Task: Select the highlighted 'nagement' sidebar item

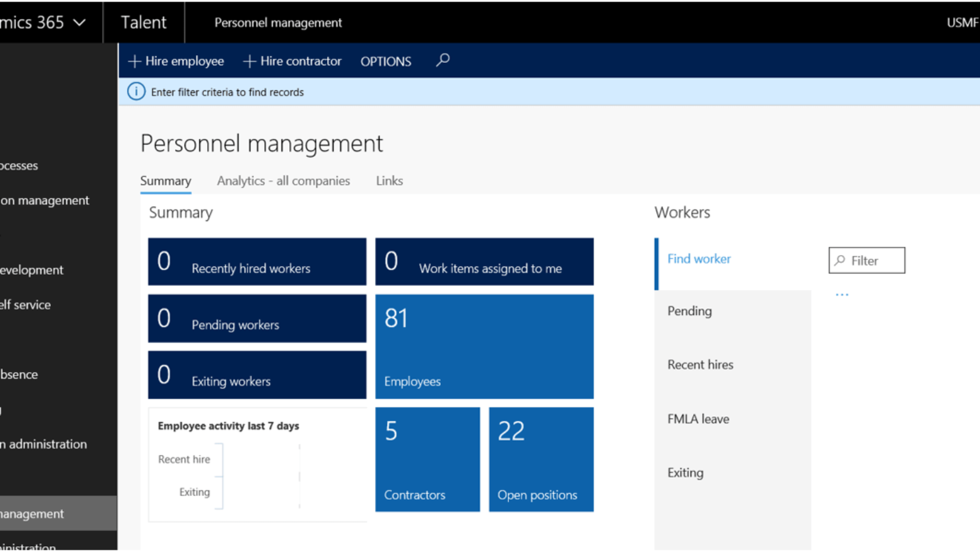Action: [x=58, y=513]
